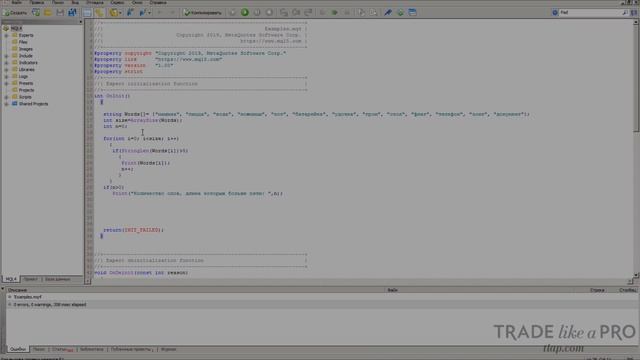
Task: Click the Step Over debug icon
Action: (x=296, y=13)
